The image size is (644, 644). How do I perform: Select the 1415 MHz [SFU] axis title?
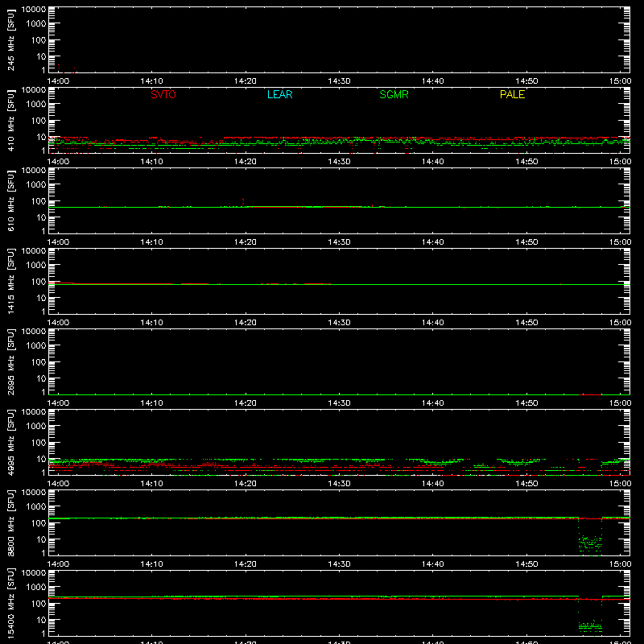(10, 281)
